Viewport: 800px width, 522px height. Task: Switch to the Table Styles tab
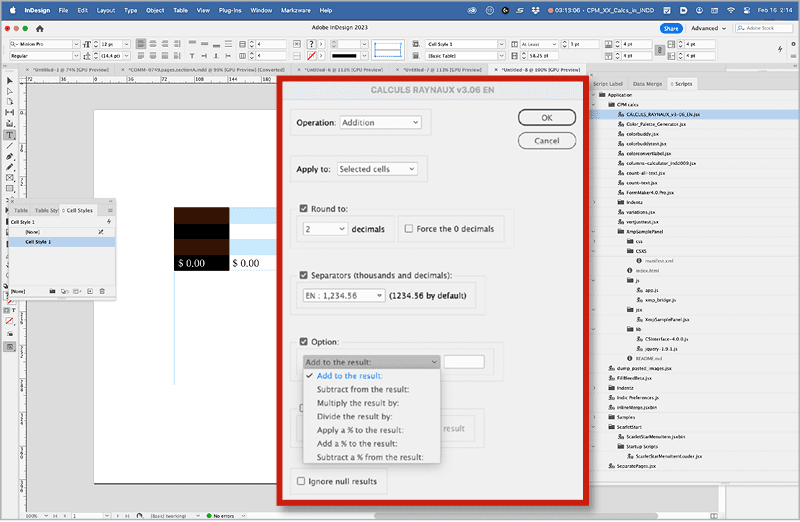click(46, 210)
